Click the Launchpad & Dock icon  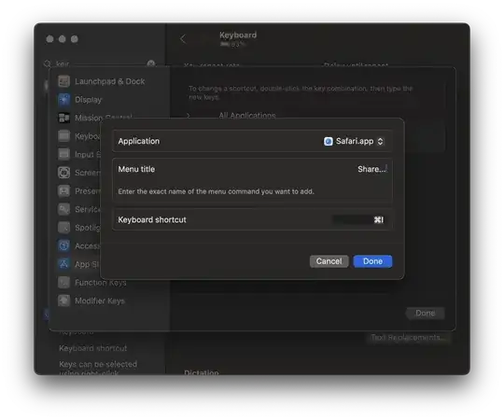[64, 81]
